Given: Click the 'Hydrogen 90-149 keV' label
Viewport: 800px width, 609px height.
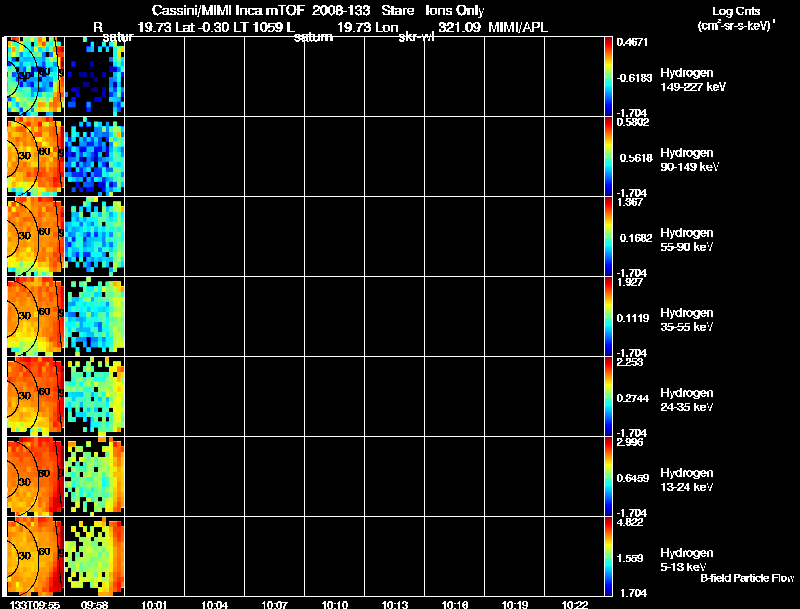Looking at the screenshot, I should [x=689, y=160].
